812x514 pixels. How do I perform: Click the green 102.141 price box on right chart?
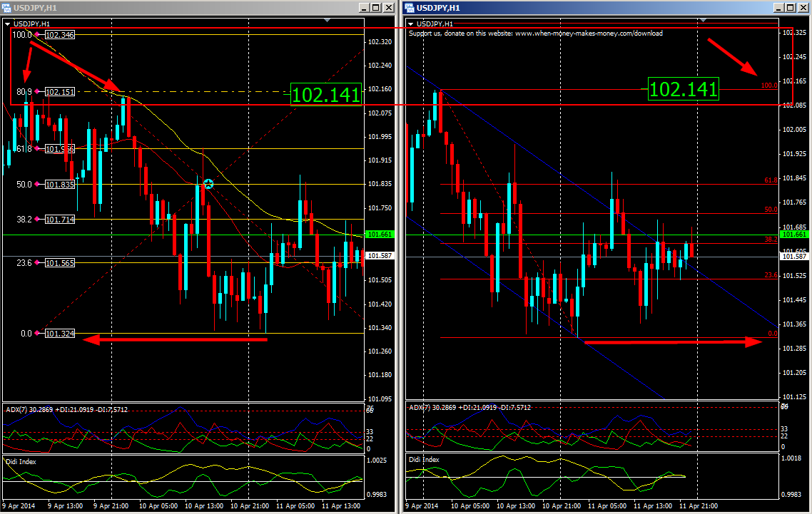coord(683,91)
